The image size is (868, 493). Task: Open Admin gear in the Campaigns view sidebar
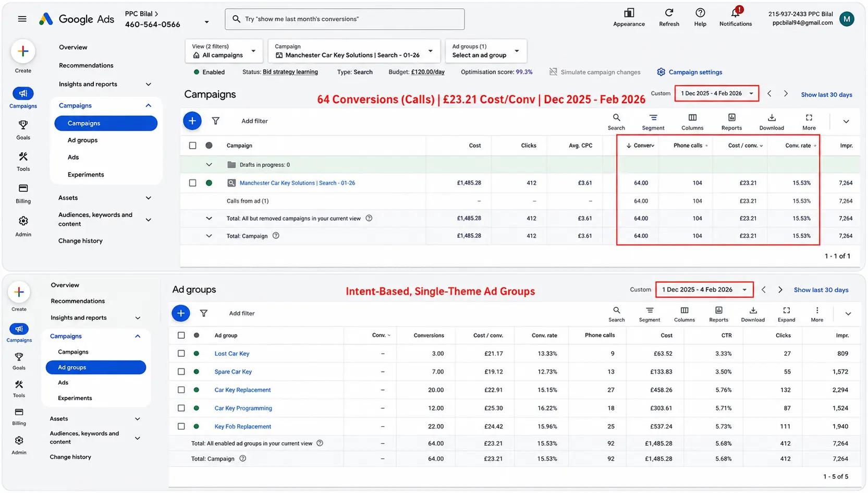tap(23, 221)
